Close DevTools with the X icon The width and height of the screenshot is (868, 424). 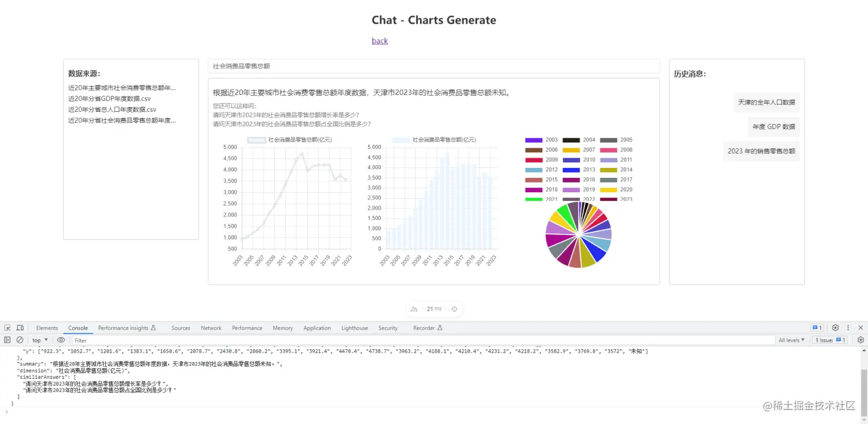(x=862, y=328)
